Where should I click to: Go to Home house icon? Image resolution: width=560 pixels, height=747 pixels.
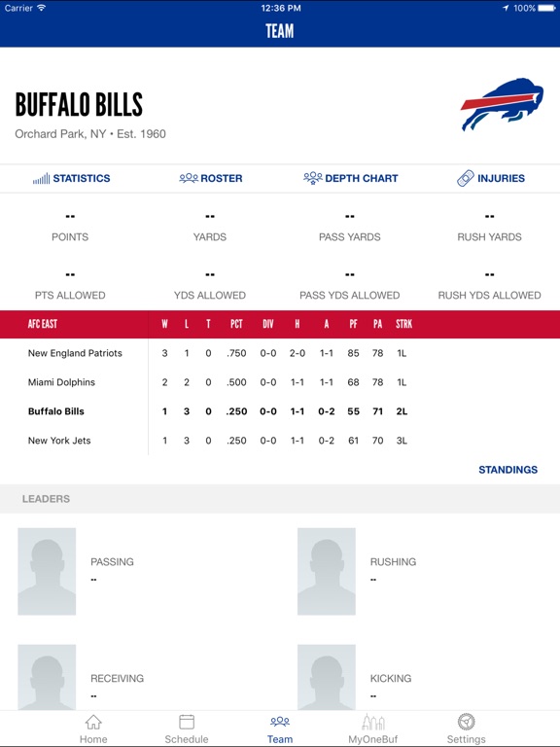93,723
